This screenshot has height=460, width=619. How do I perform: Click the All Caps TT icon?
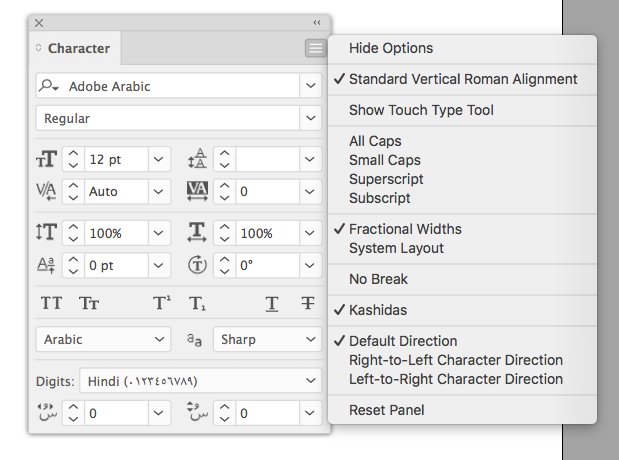(x=50, y=304)
